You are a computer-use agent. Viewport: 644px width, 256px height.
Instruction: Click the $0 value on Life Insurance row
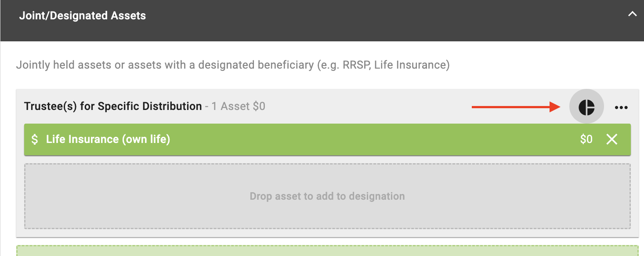coord(586,139)
